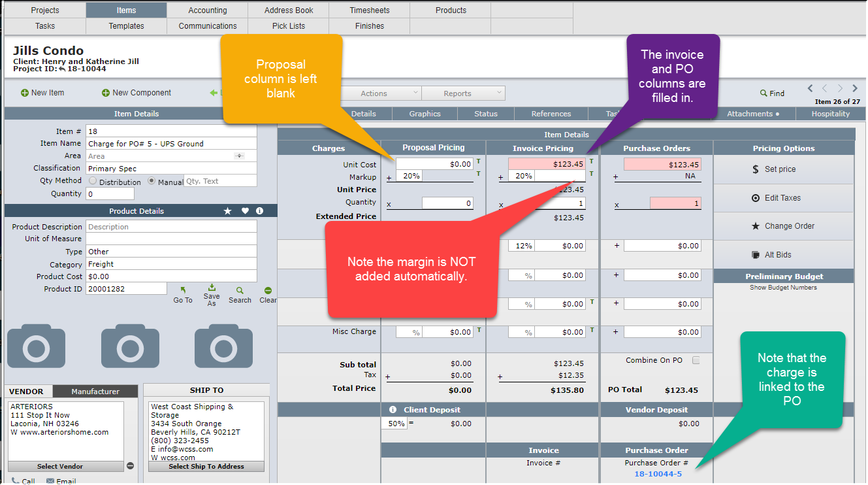Viewport: 868px width, 485px height.
Task: Click the invoice Unit Cost field
Action: pyautogui.click(x=547, y=164)
